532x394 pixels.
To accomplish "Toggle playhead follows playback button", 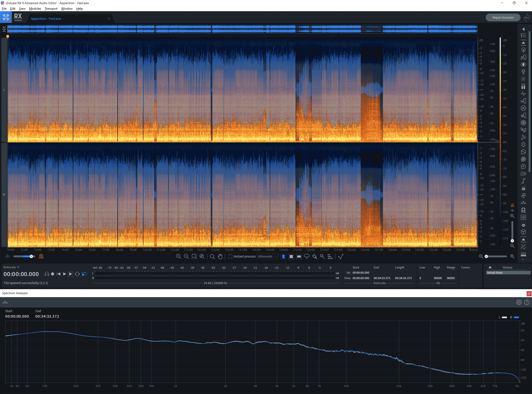I will (x=84, y=274).
